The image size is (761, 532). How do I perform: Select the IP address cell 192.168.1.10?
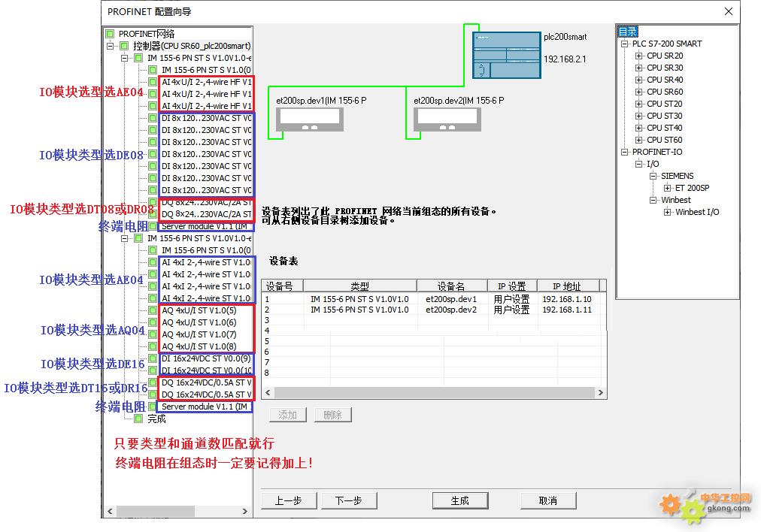pos(567,299)
